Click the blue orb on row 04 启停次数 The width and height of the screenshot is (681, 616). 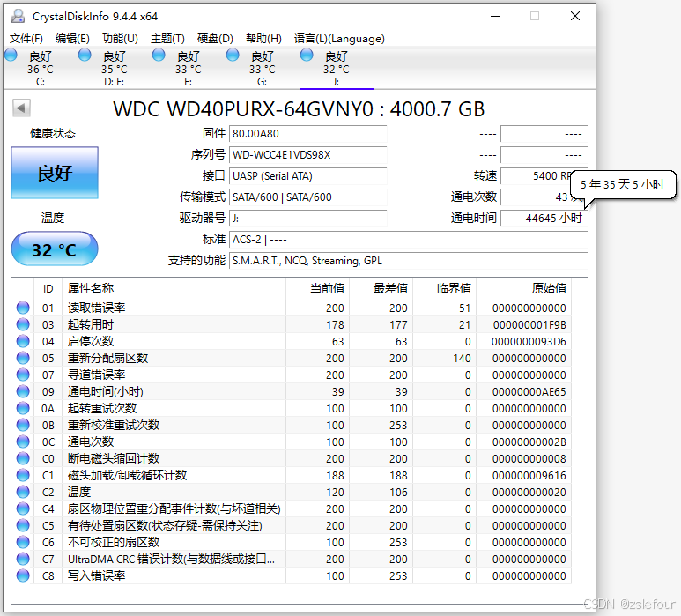23,341
